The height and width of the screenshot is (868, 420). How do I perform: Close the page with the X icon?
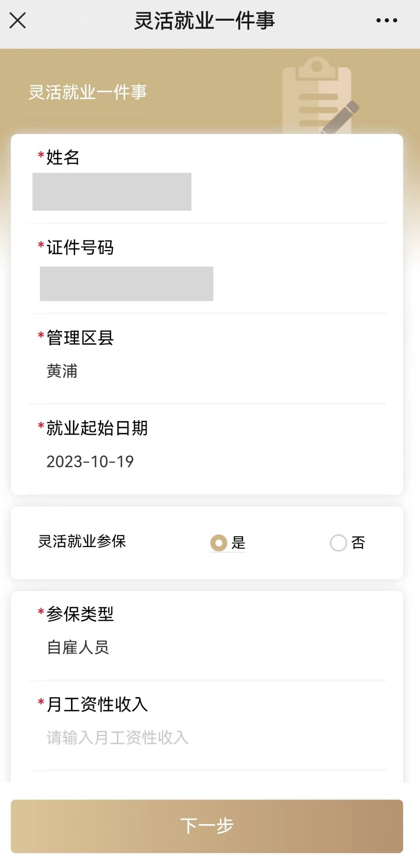click(x=17, y=20)
